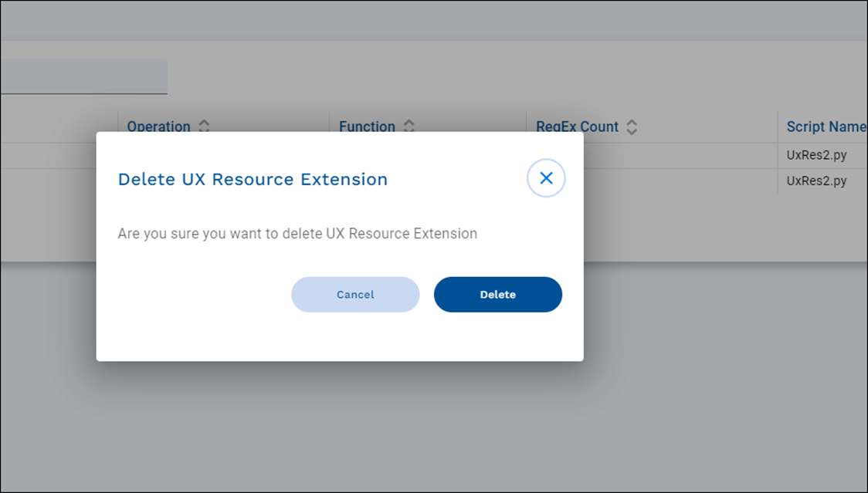Click the search input field above the table
This screenshot has height=493, width=868.
pyautogui.click(x=83, y=76)
